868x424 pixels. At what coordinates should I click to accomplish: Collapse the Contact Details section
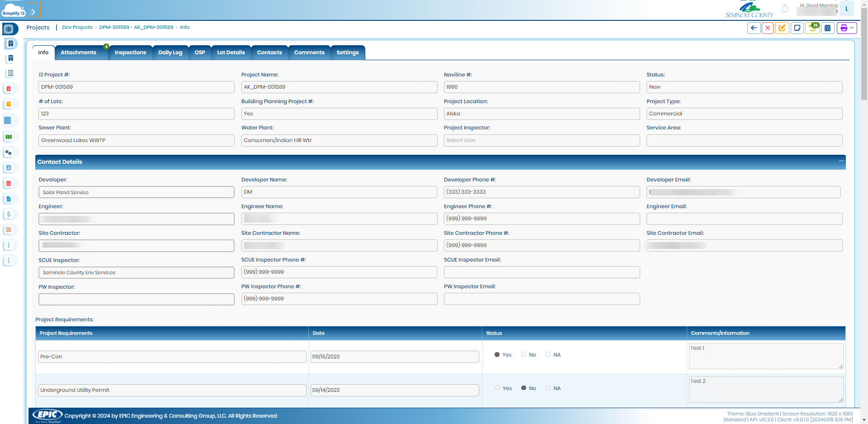841,161
